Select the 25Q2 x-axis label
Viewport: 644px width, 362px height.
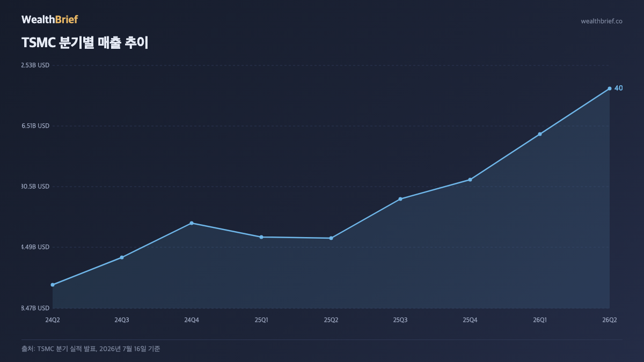click(331, 320)
